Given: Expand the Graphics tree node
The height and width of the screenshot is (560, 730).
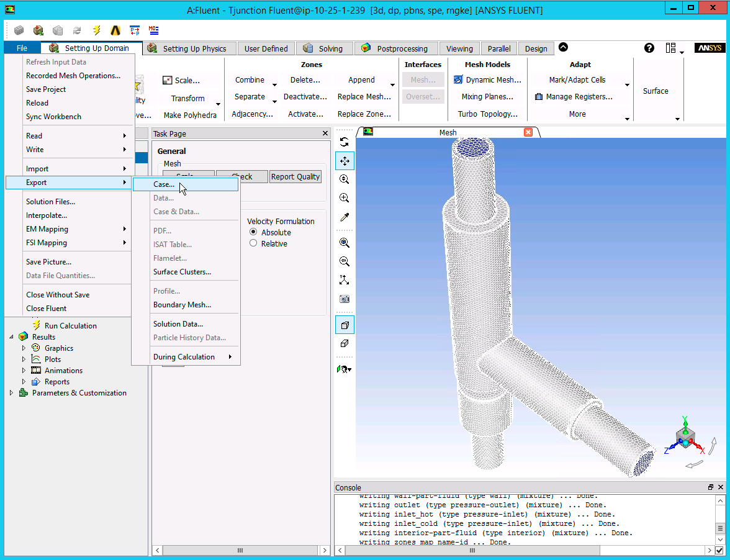Looking at the screenshot, I should coord(24,348).
